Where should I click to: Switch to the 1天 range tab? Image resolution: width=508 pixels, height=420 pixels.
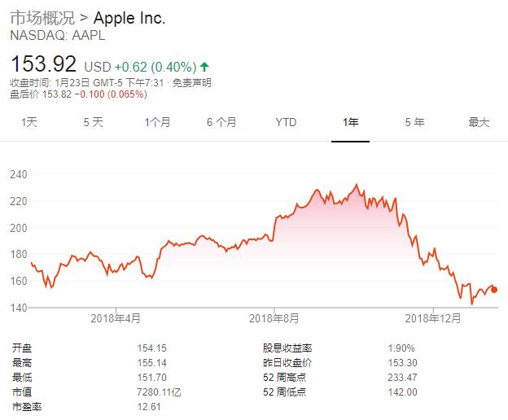pos(29,122)
